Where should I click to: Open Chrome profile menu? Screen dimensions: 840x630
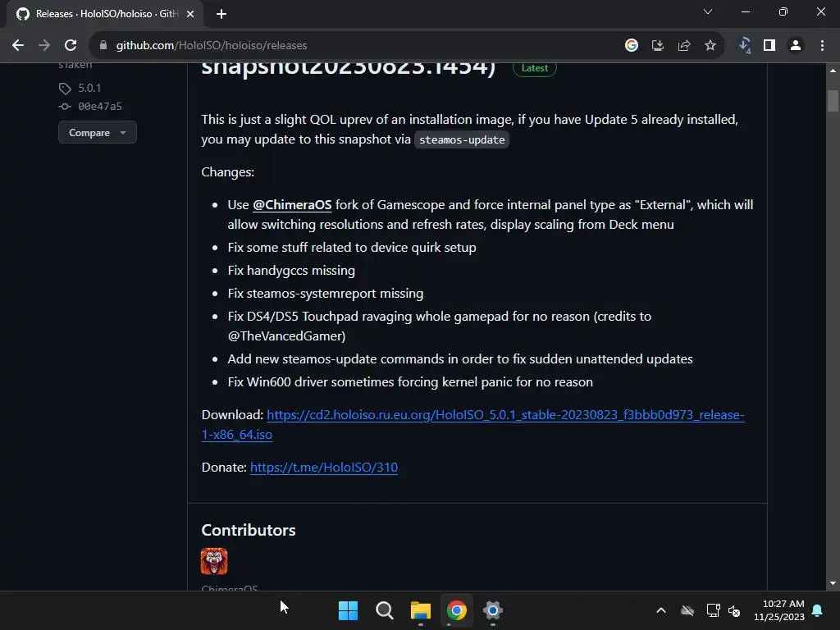point(796,46)
